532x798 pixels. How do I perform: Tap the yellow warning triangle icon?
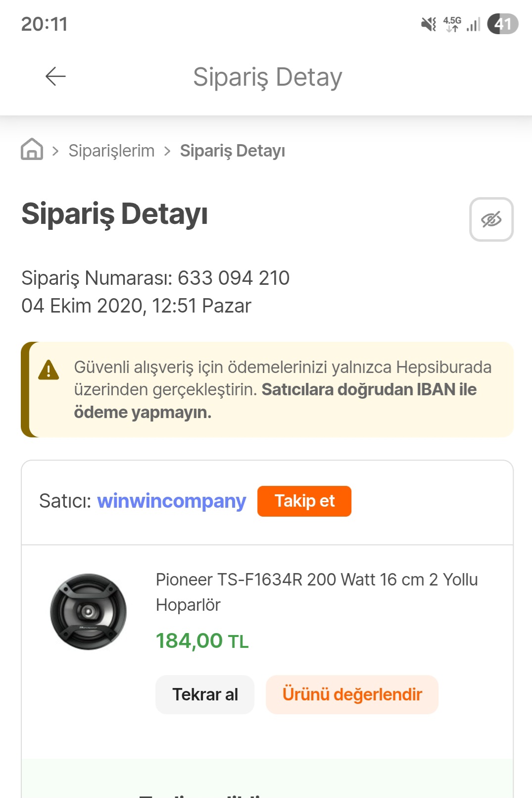[x=48, y=370]
